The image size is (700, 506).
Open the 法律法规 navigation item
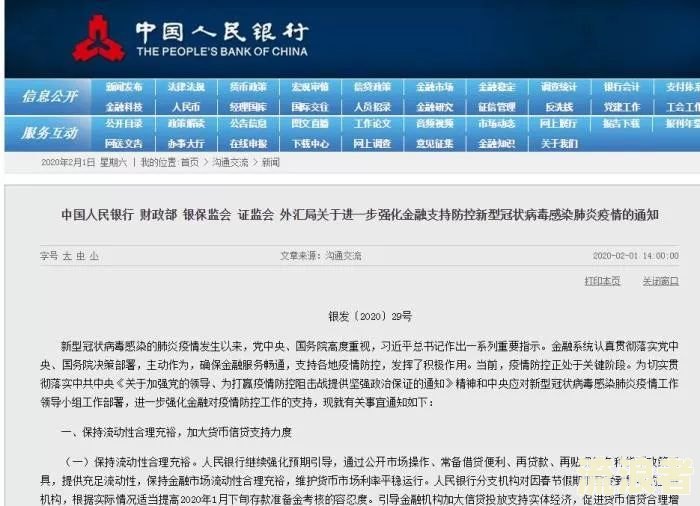(x=186, y=87)
